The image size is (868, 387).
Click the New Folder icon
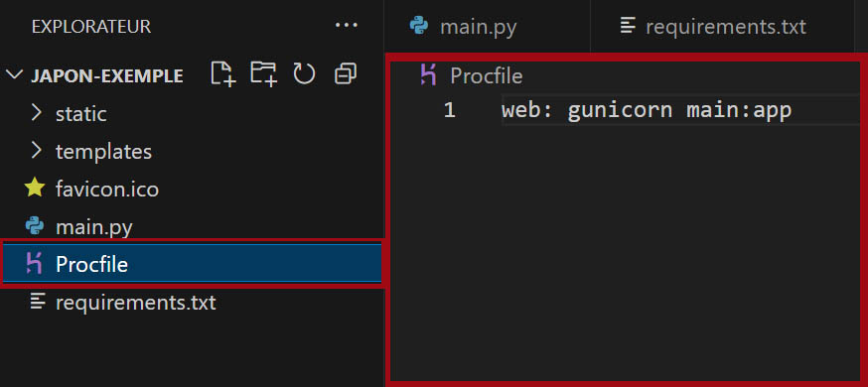click(x=263, y=73)
